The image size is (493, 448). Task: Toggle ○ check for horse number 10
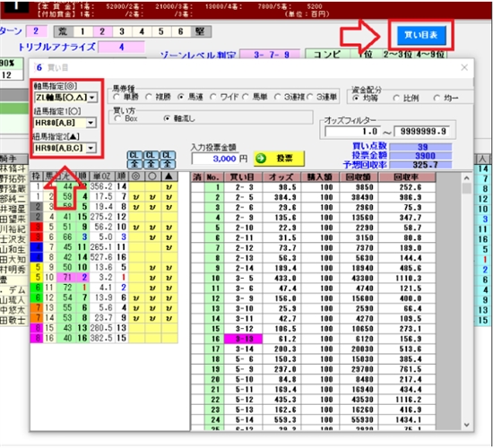(x=152, y=278)
